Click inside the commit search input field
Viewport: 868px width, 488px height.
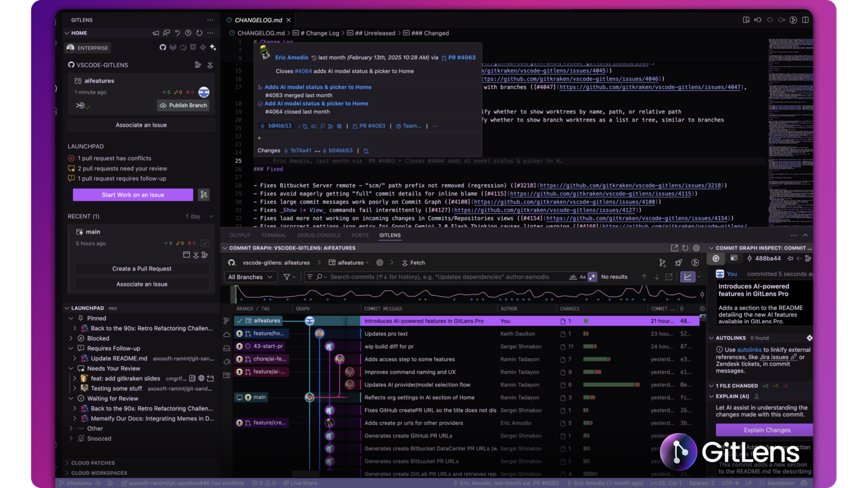click(x=396, y=277)
